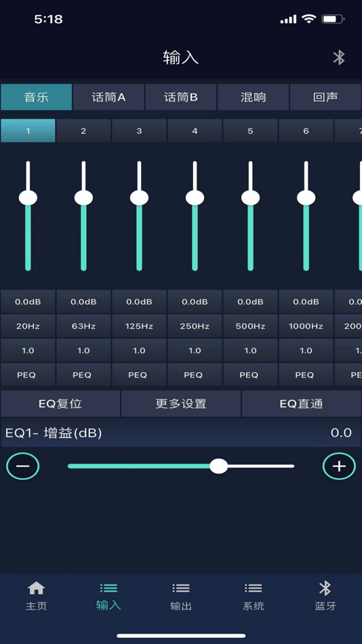Tap the 1.0 Q value under 63Hz

83,350
